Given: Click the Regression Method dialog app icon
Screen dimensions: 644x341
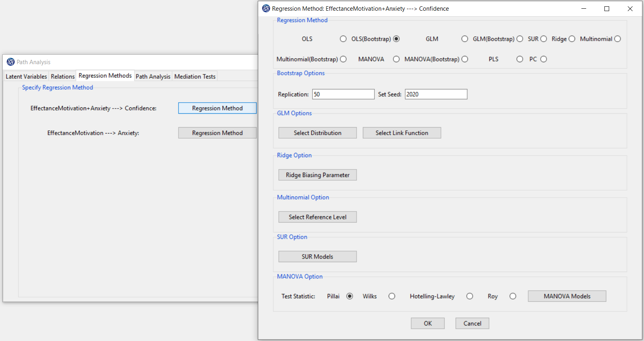Looking at the screenshot, I should coord(266,8).
